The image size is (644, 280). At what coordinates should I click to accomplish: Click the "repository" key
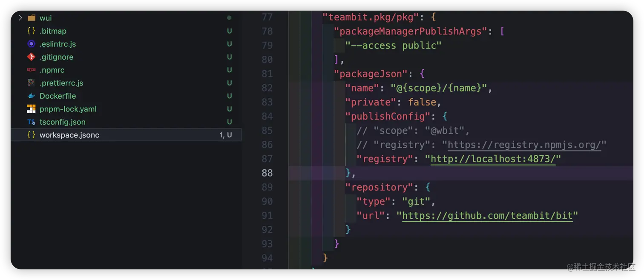pos(379,187)
